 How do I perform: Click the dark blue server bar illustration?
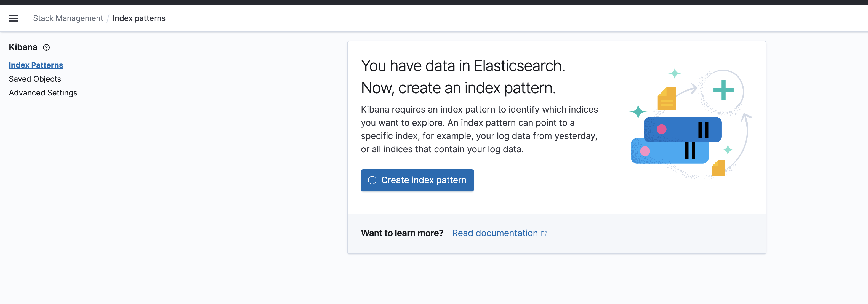[682, 129]
